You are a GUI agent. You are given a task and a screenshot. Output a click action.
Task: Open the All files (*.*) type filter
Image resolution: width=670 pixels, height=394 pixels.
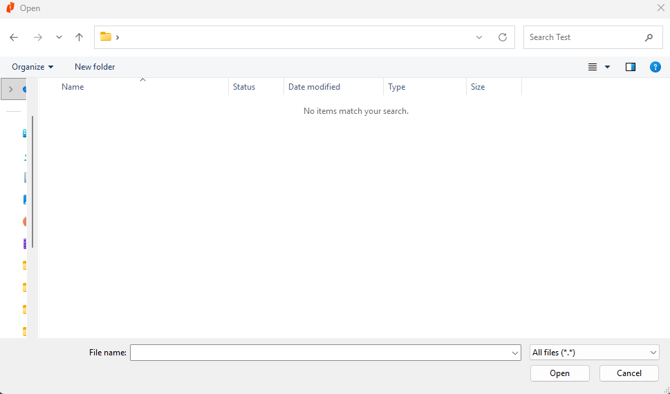pos(594,353)
